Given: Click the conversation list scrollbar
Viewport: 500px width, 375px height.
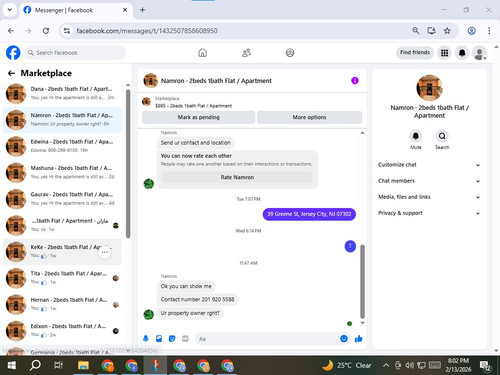Looking at the screenshot, I should click(x=128, y=163).
